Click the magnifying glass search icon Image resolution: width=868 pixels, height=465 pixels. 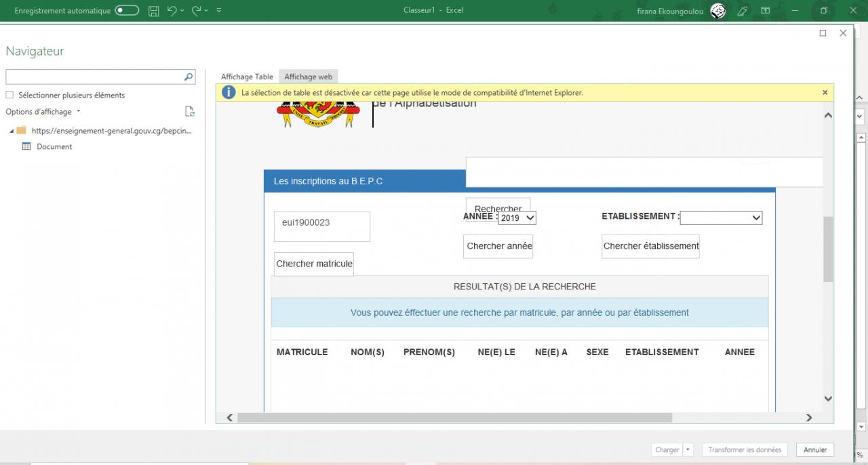189,77
